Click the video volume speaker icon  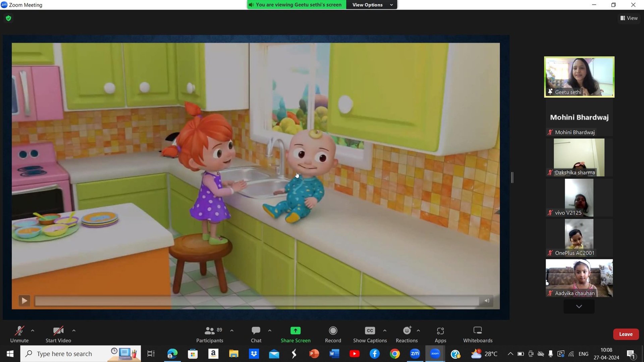coord(487,300)
